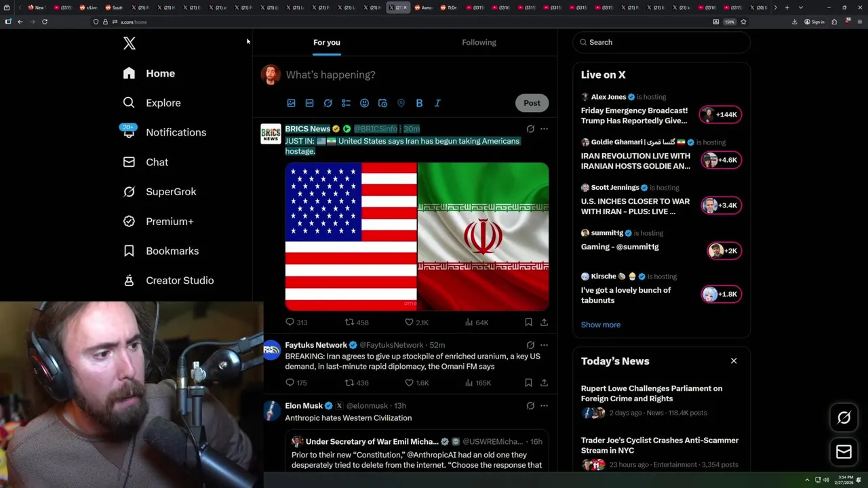Bookmark this page with star icon
The height and width of the screenshot is (488, 868).
[743, 22]
